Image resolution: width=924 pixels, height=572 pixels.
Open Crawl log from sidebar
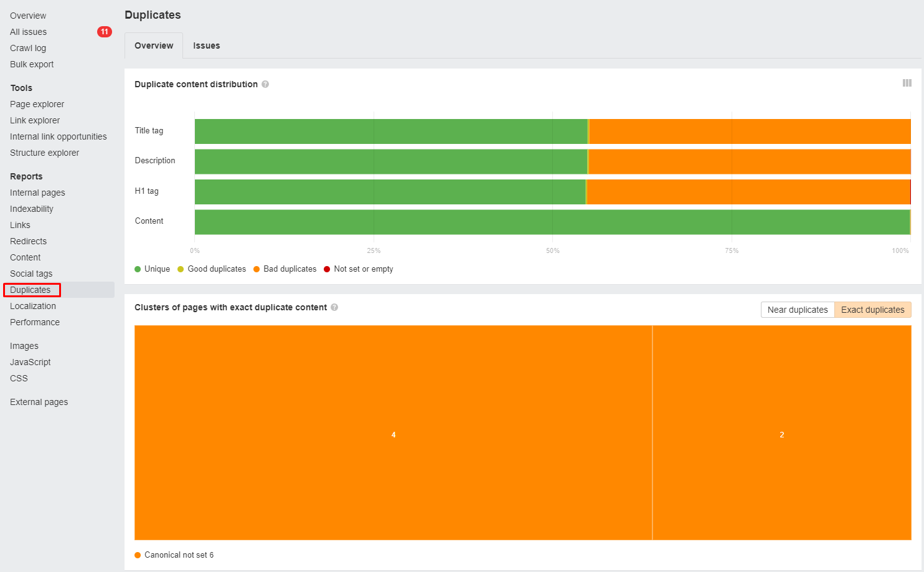[28, 48]
